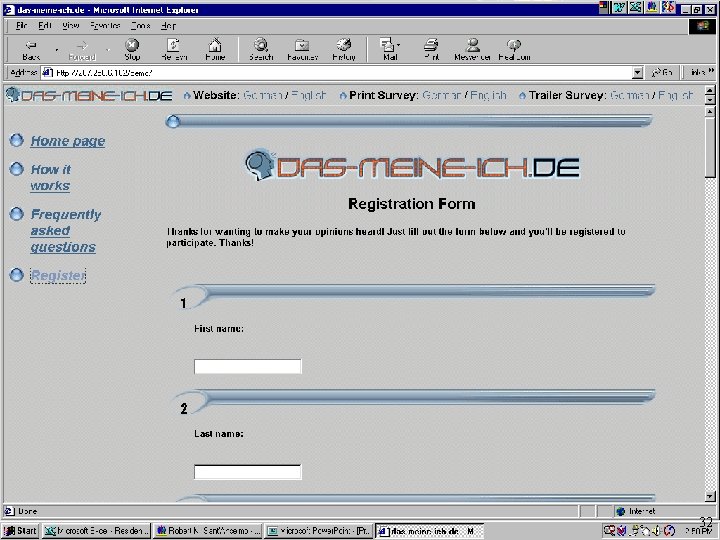This screenshot has height=540, width=720.
Task: Click the address URL field
Action: click(x=343, y=73)
